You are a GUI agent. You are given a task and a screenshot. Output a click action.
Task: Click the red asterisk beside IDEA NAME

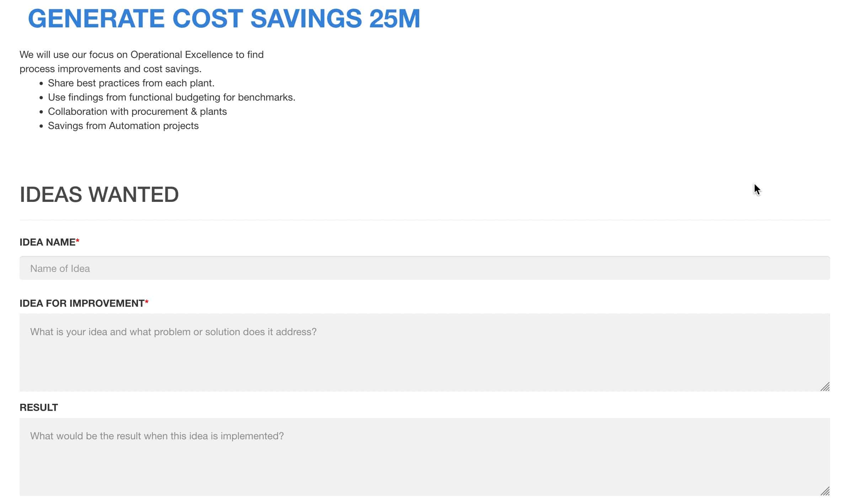point(78,241)
